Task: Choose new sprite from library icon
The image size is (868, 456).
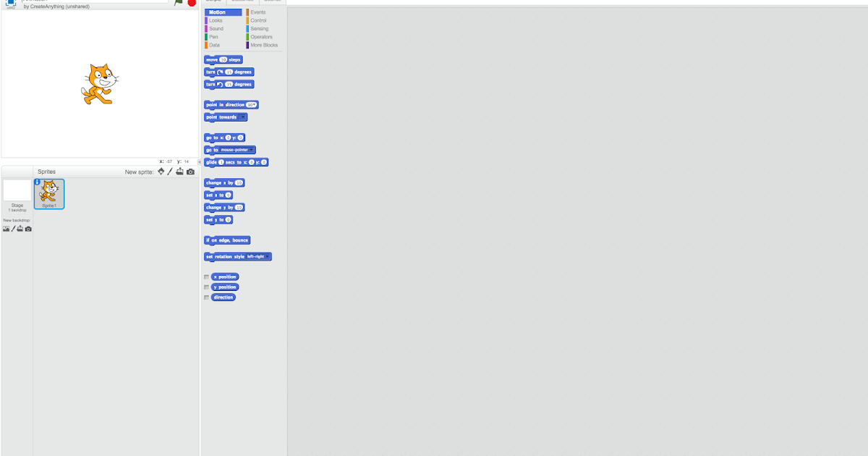Action: (x=161, y=172)
